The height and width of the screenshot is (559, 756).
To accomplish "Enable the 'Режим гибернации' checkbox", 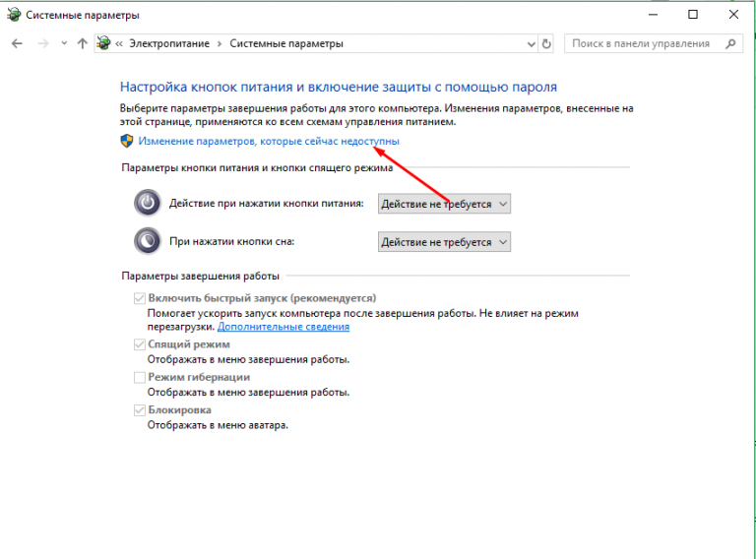I will [139, 377].
